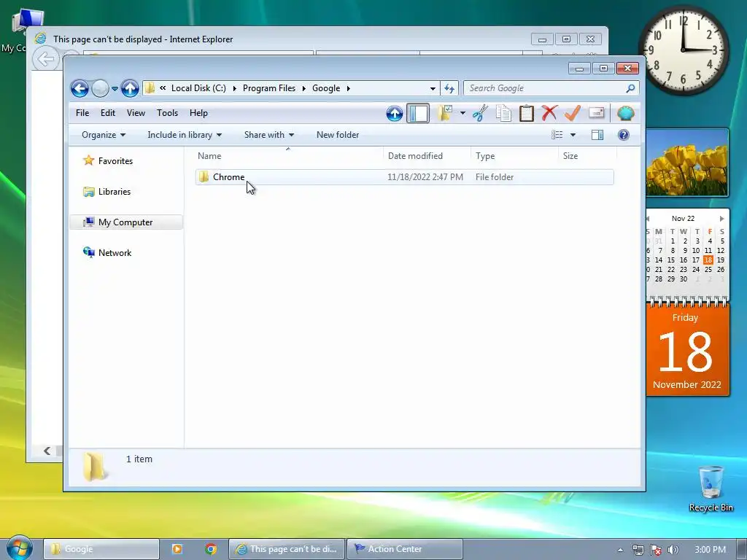The height and width of the screenshot is (560, 747).
Task: Click the teal shell settings icon
Action: pos(625,113)
